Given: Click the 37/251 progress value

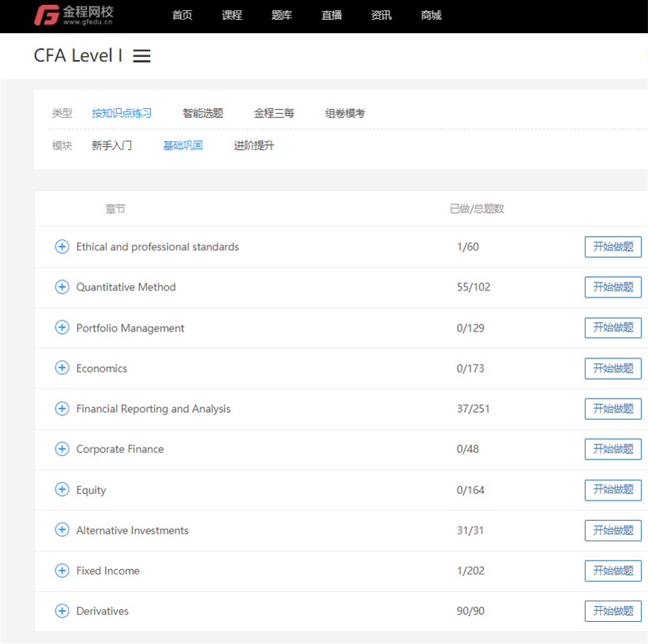Looking at the screenshot, I should click(x=474, y=408).
